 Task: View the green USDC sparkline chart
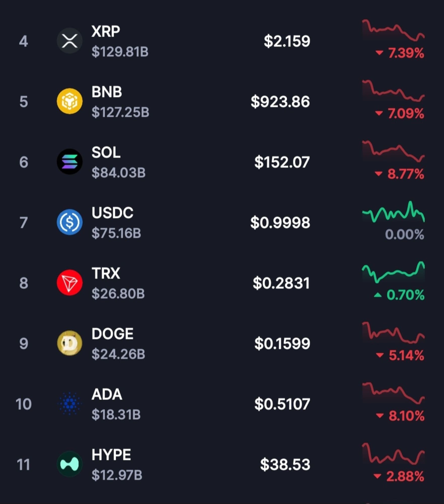click(x=393, y=213)
